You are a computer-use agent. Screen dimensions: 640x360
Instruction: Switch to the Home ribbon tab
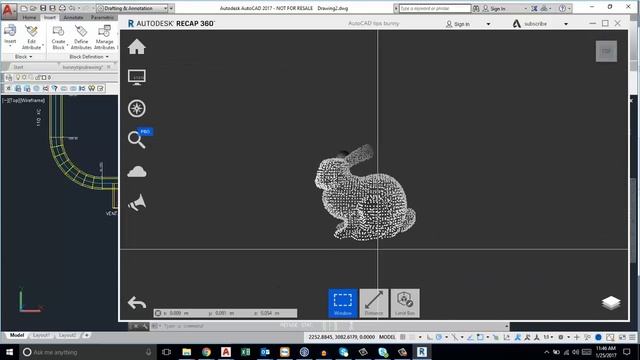pos(29,17)
